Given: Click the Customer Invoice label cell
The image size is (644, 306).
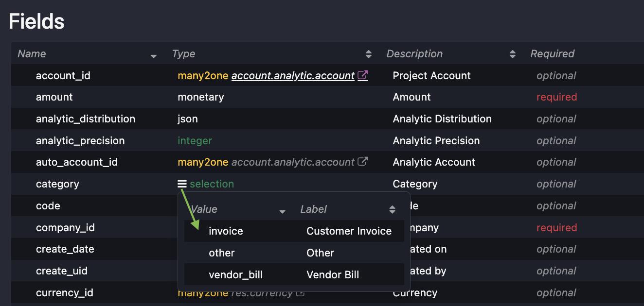Looking at the screenshot, I should tap(349, 231).
